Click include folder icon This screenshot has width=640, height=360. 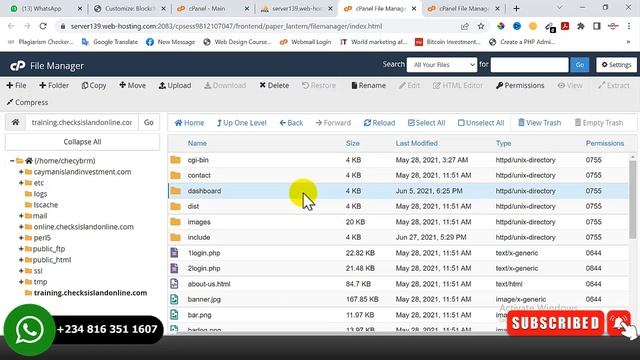(176, 237)
